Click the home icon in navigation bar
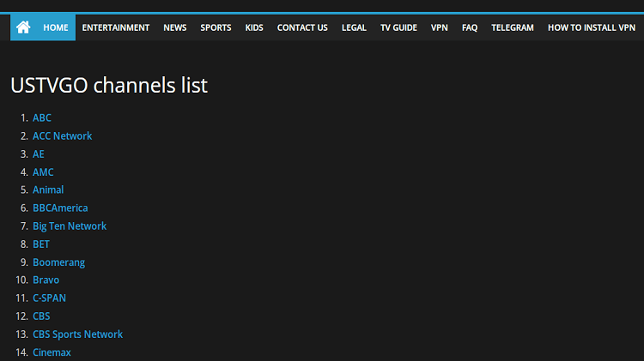644x361 pixels. click(23, 27)
